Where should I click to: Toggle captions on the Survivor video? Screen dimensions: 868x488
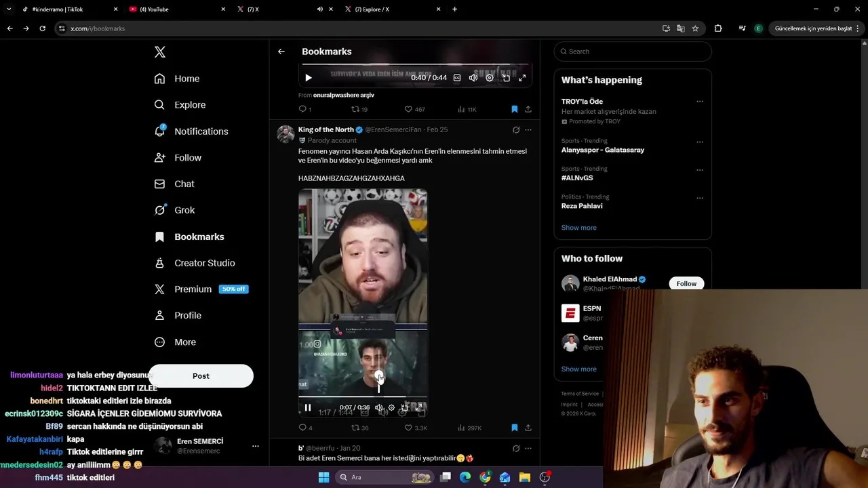pos(457,78)
